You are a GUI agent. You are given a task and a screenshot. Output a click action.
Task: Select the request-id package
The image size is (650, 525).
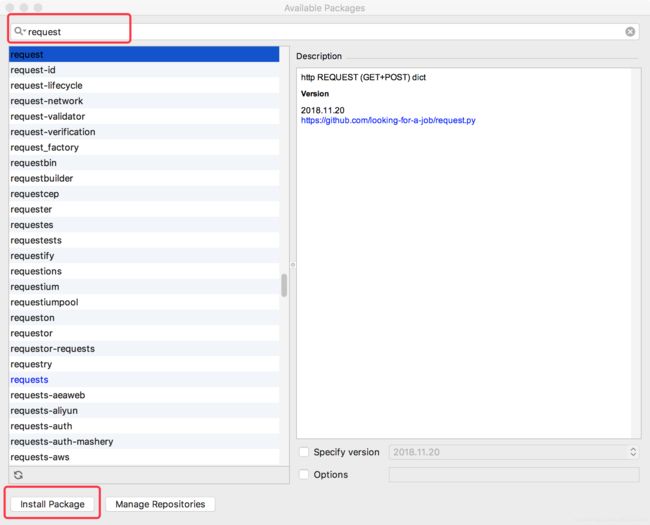click(144, 70)
